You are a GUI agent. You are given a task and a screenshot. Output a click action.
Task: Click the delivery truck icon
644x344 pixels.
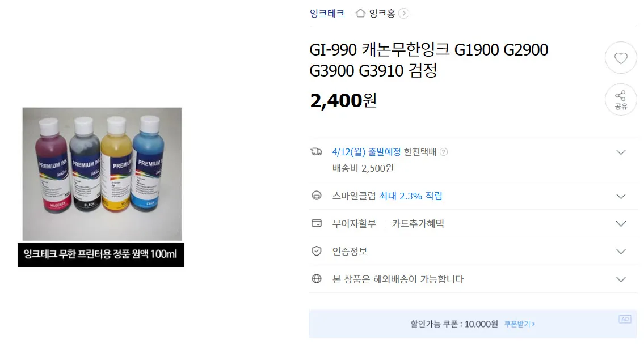pos(317,152)
